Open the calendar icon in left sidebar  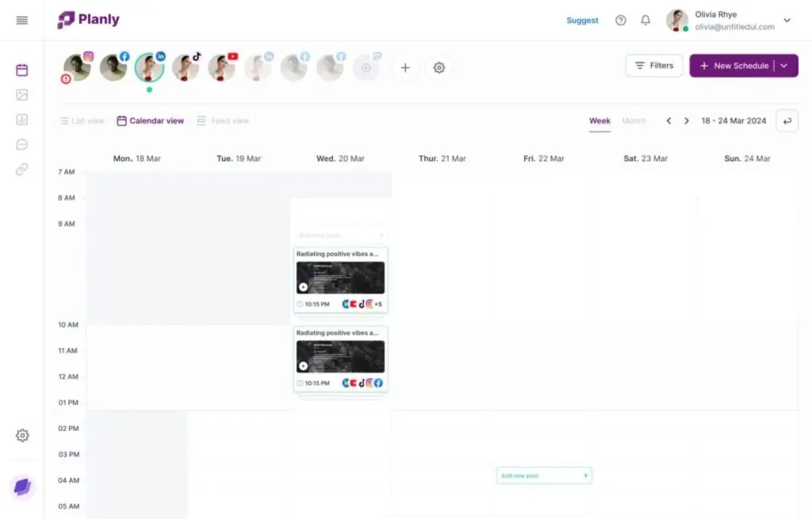22,70
